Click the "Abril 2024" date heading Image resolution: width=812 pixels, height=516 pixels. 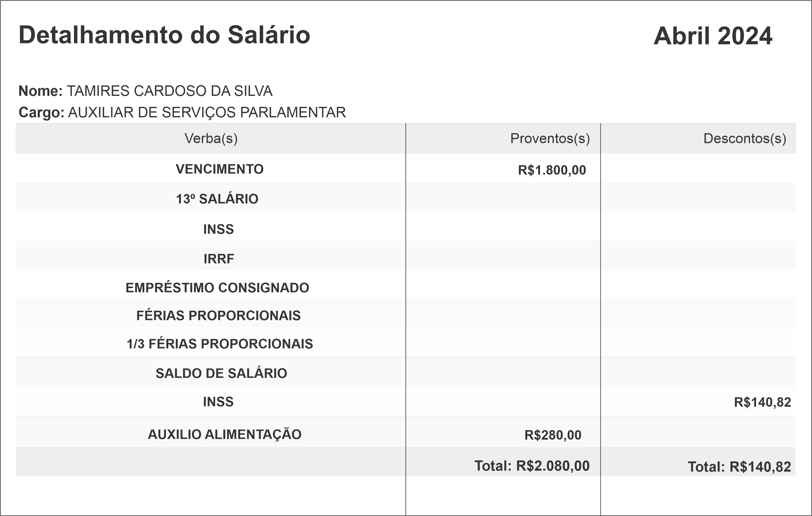(712, 36)
